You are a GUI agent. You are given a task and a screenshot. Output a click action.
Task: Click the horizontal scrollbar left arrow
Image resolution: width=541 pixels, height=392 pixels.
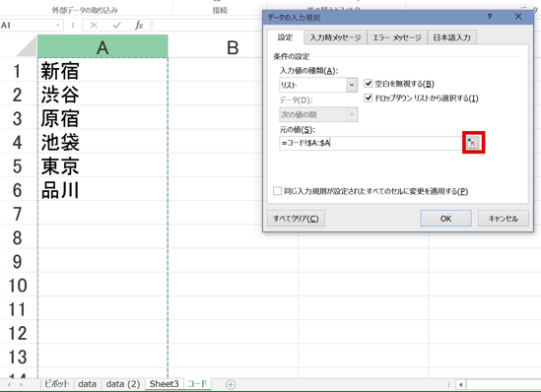point(460,384)
